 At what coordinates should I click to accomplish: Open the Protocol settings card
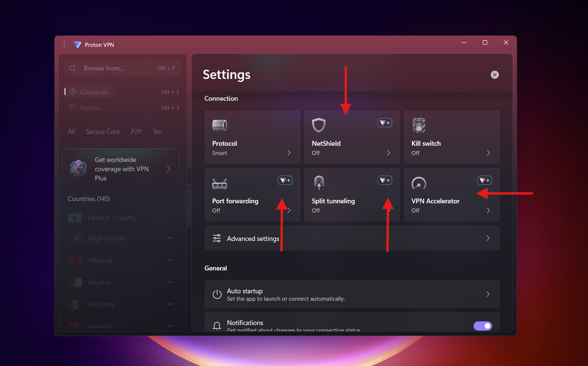tap(252, 137)
